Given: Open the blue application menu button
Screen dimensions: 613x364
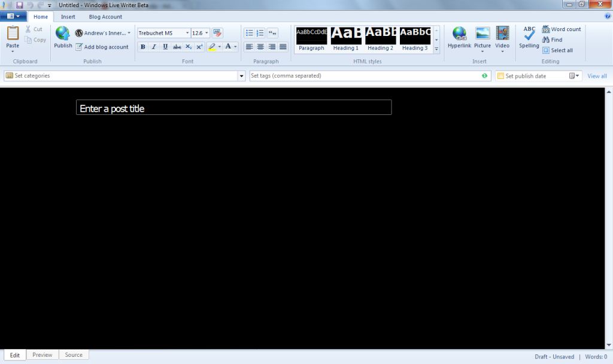Looking at the screenshot, I should (x=13, y=16).
